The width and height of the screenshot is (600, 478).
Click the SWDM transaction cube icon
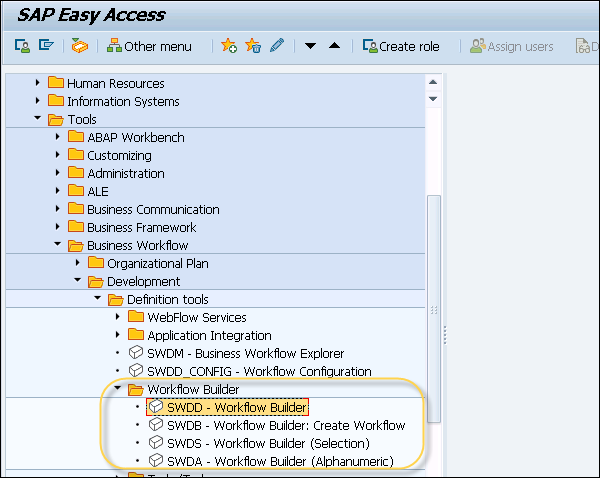pyautogui.click(x=136, y=352)
